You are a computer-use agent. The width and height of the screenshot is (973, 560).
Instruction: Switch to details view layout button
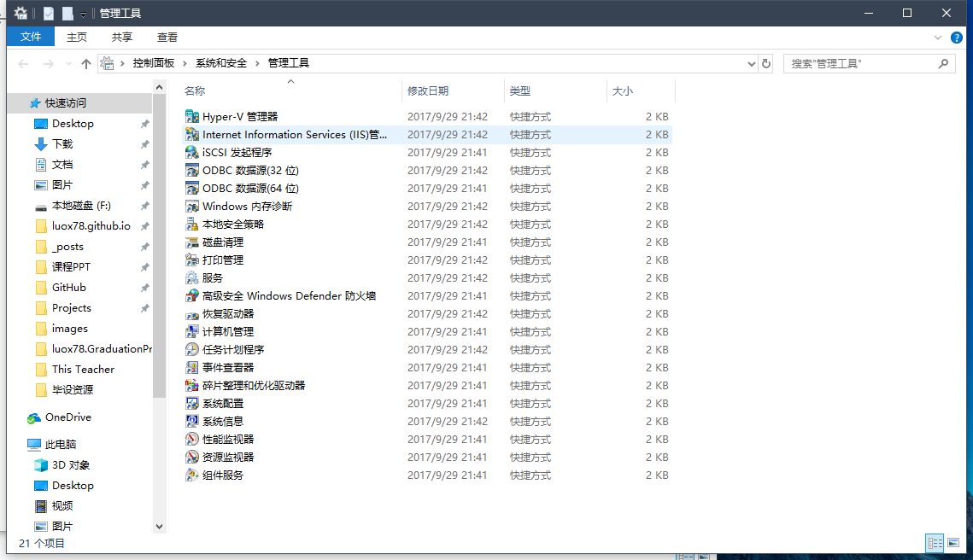935,543
